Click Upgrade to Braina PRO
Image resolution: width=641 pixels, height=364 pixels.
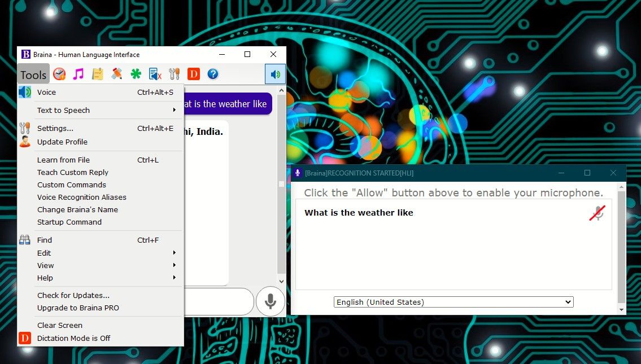coord(101,308)
